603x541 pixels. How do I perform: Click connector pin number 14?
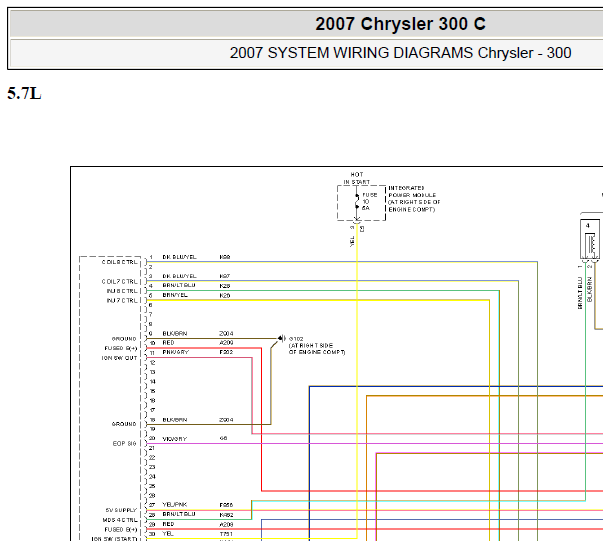click(153, 381)
